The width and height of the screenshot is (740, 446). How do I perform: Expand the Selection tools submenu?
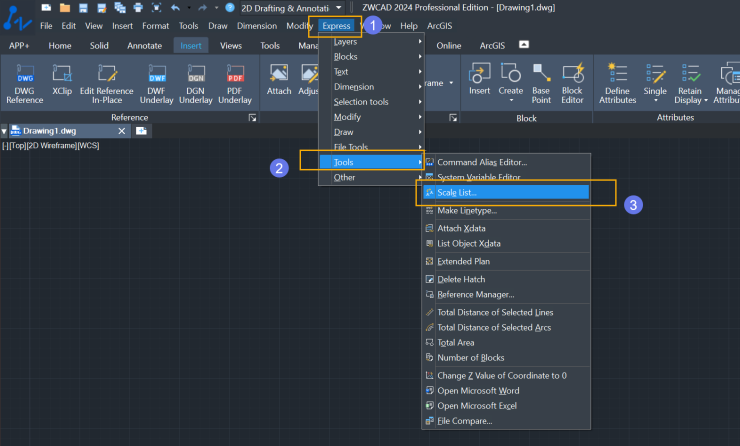[371, 102]
